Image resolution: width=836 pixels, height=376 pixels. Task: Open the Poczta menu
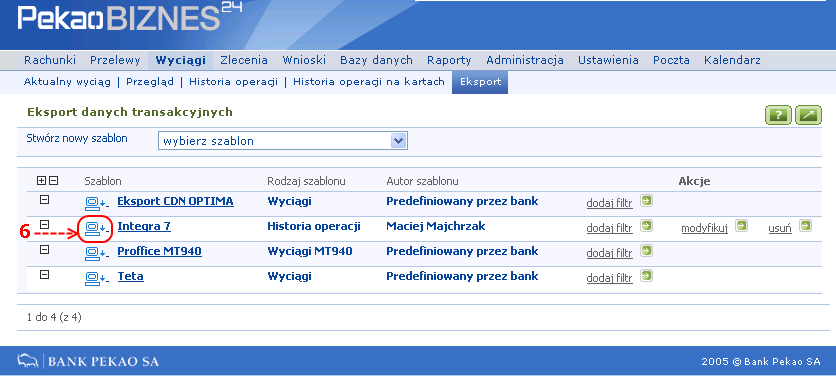coord(671,60)
